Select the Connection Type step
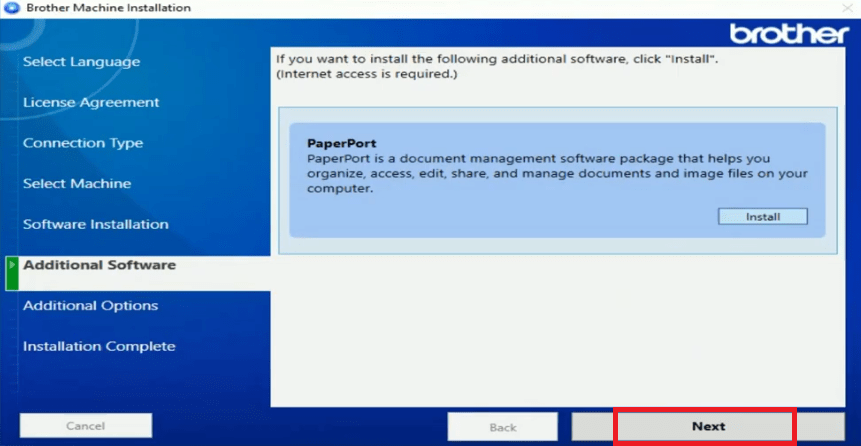 (x=83, y=143)
